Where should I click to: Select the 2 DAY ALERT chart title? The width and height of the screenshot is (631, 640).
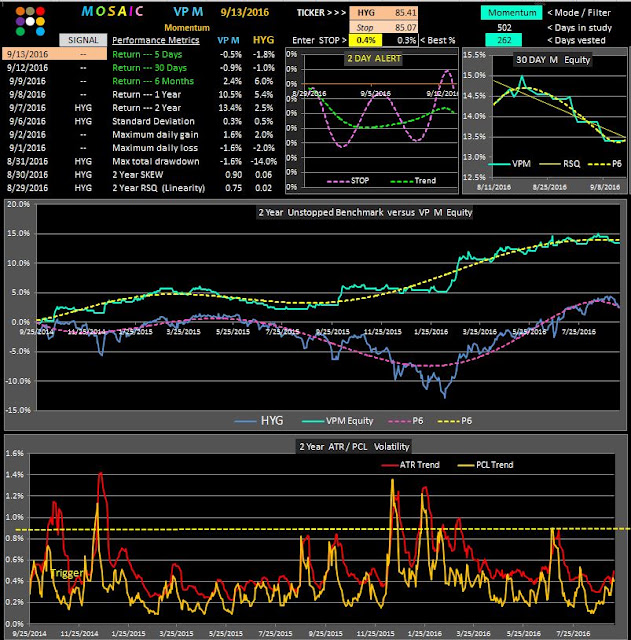pos(374,58)
